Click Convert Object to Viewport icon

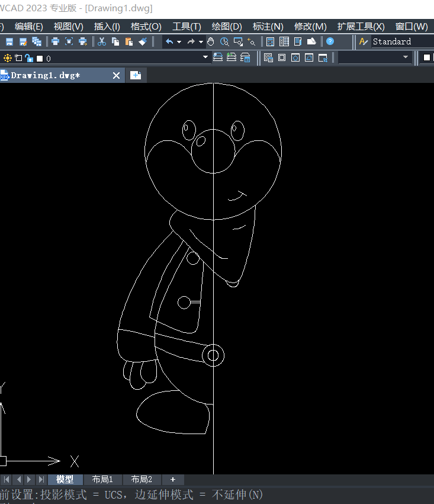pyautogui.click(x=309, y=57)
